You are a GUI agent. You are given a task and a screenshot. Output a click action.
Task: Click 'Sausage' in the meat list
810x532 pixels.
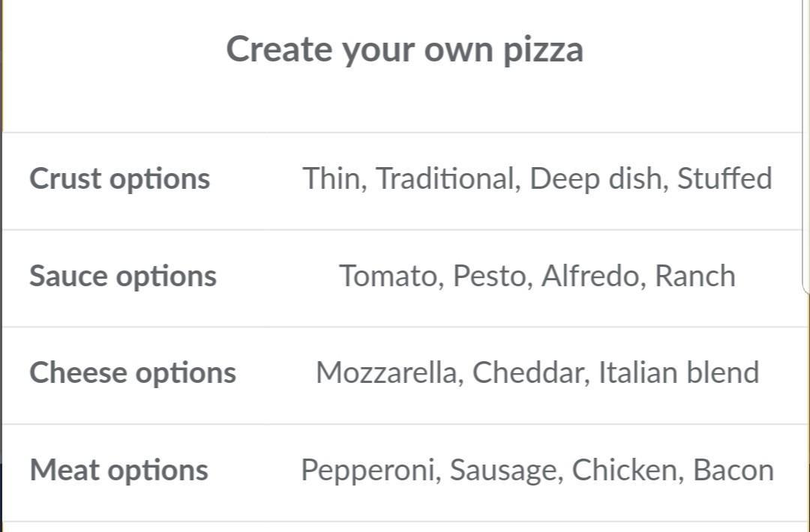(504, 470)
